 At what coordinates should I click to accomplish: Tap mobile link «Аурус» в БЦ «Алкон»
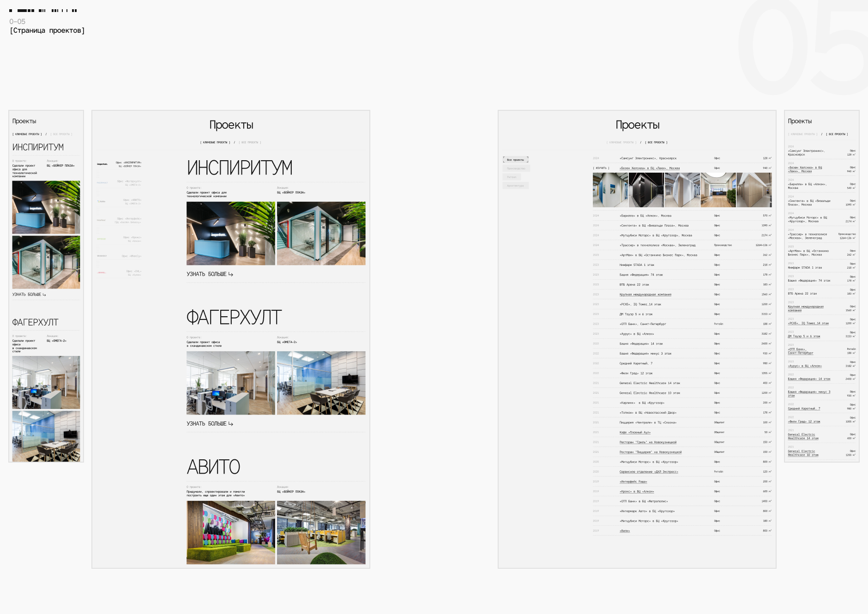coord(805,366)
